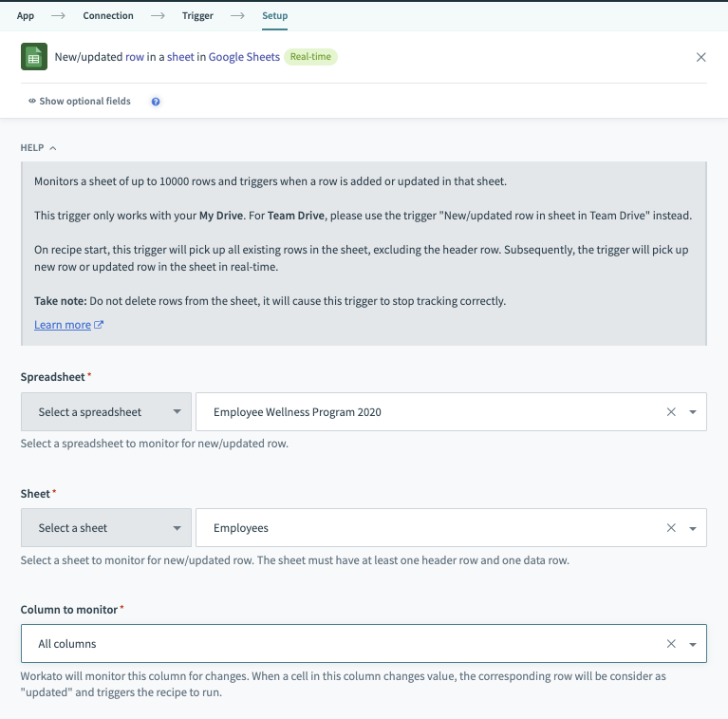Go to the App step tab

pyautogui.click(x=26, y=16)
